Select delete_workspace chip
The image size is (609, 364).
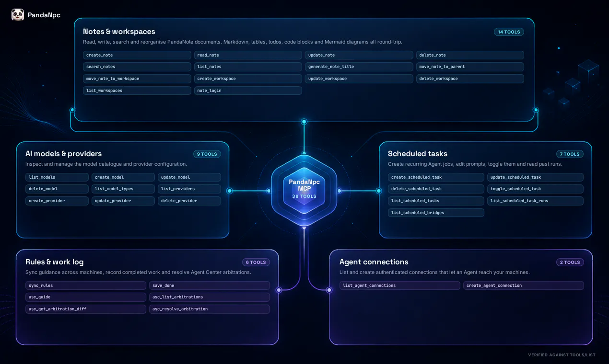point(470,79)
